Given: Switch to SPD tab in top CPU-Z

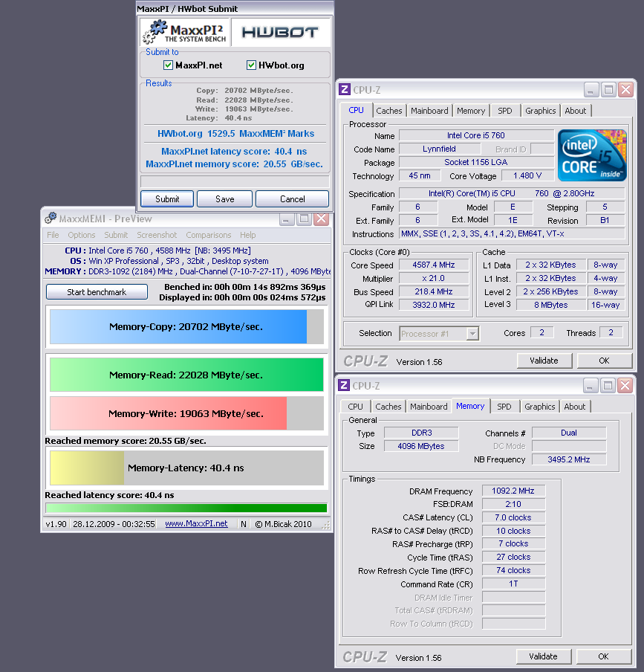Looking at the screenshot, I should pos(505,111).
